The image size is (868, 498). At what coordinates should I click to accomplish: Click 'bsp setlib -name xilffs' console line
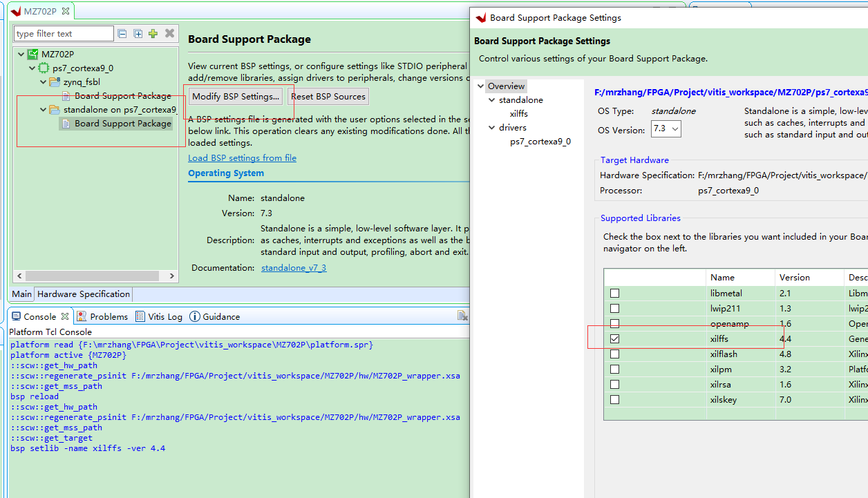[x=88, y=448]
